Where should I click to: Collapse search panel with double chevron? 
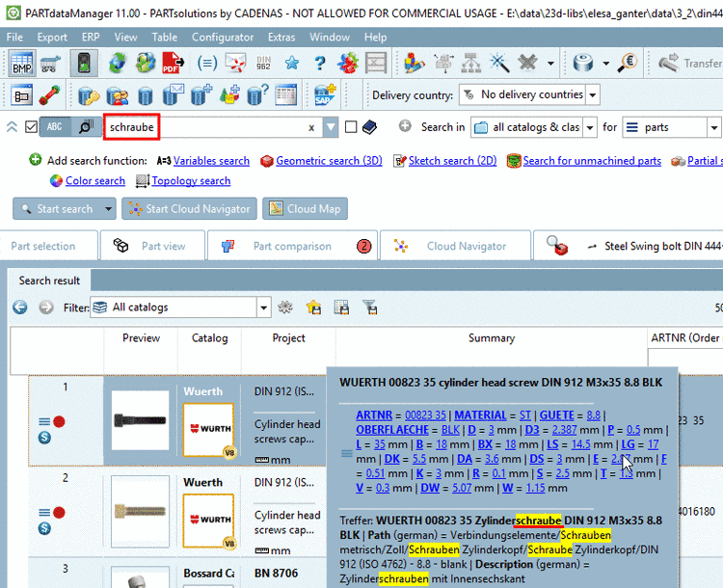pyautogui.click(x=12, y=127)
